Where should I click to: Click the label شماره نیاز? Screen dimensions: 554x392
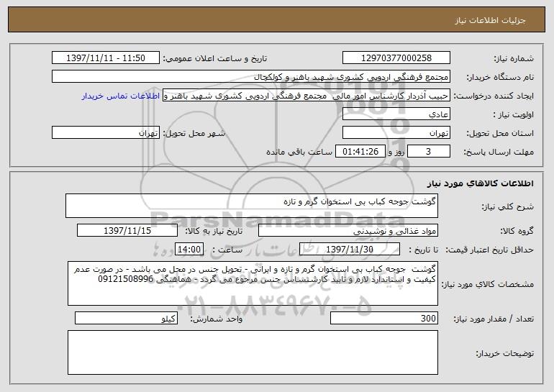[x=514, y=58]
